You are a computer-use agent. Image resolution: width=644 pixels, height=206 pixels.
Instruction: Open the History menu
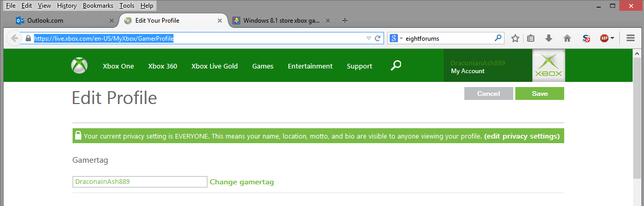click(x=67, y=6)
